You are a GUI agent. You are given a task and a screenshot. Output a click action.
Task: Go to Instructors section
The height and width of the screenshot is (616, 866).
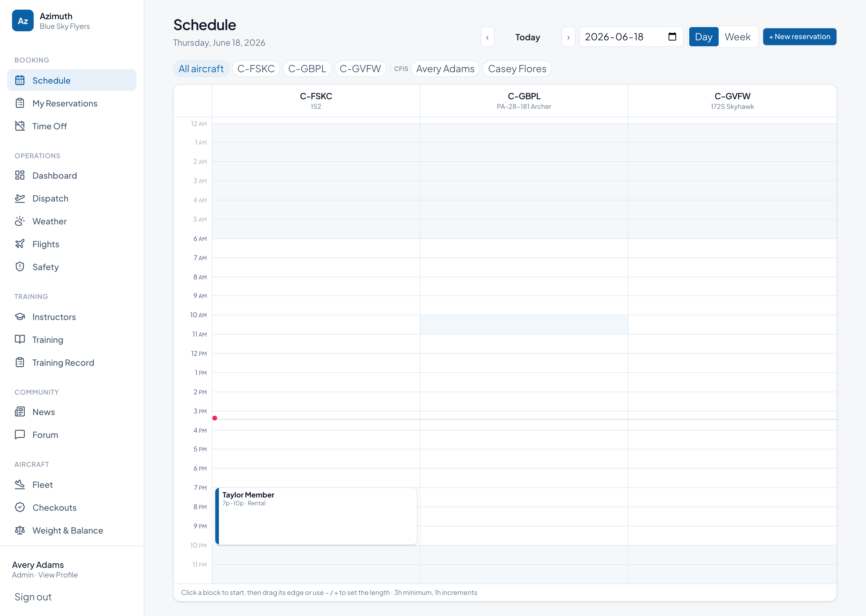coord(72,317)
